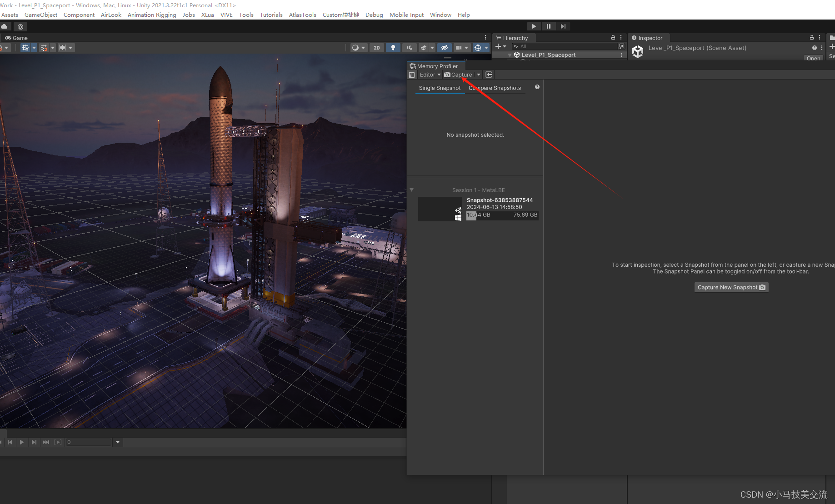Mute audio in the Game view
This screenshot has width=835, height=504.
point(409,47)
